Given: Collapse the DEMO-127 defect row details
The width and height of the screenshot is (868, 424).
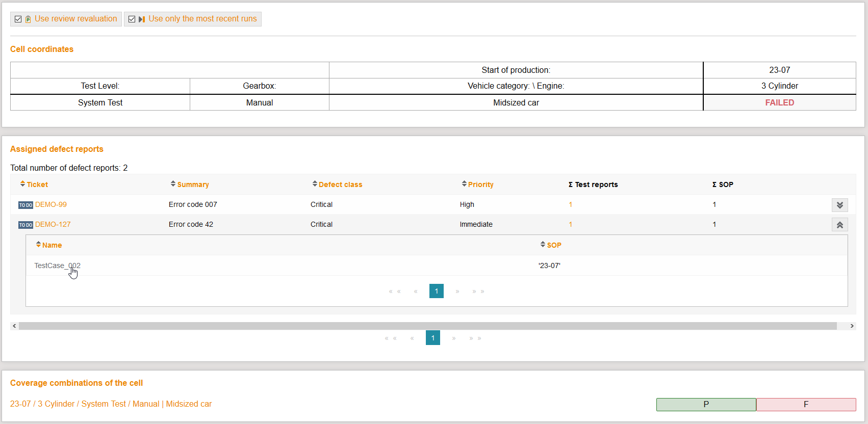Looking at the screenshot, I should (839, 225).
